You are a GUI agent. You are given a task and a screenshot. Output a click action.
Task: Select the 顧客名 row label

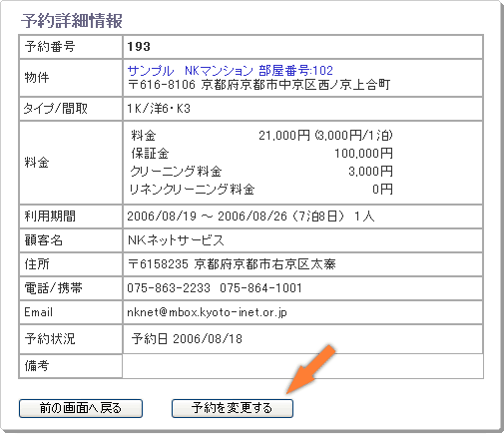pos(43,240)
